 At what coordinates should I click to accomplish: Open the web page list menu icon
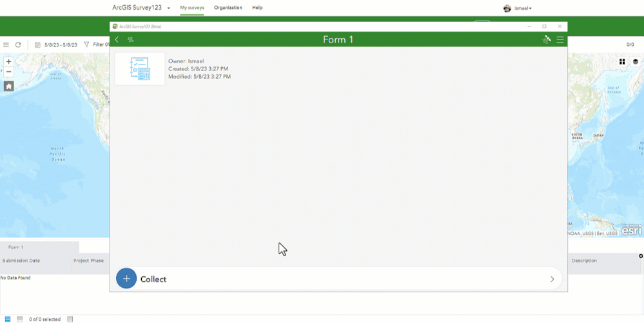pos(6,45)
